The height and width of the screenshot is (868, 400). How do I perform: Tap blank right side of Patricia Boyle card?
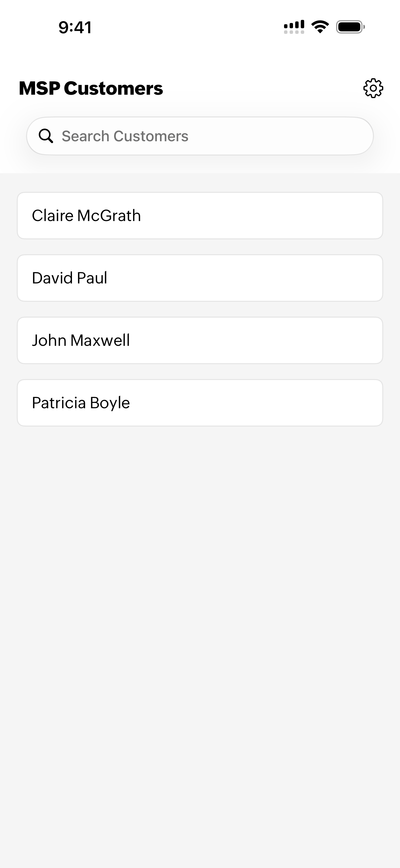click(303, 403)
